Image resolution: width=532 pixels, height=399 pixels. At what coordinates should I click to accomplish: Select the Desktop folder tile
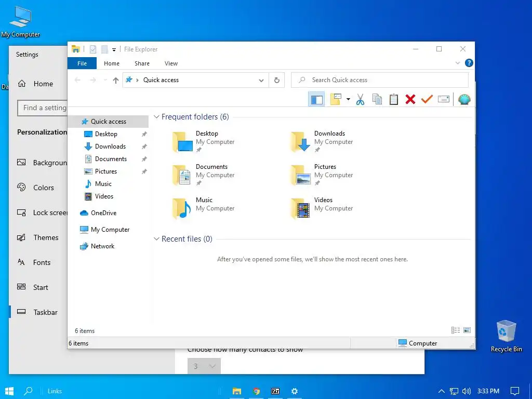(x=204, y=142)
